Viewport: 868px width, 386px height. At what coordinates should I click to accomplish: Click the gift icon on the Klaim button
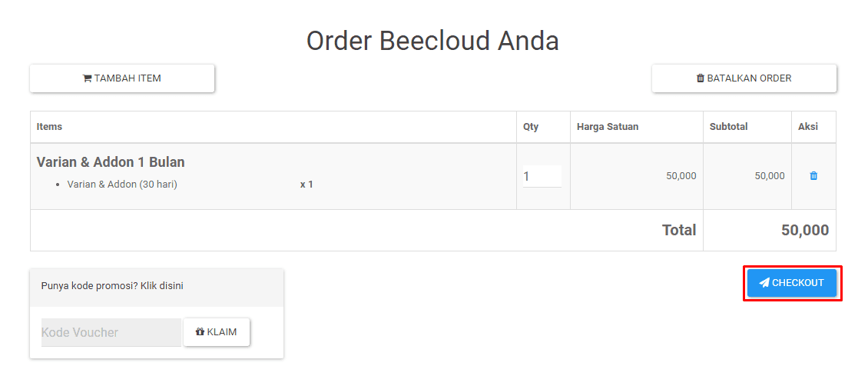[x=200, y=331]
